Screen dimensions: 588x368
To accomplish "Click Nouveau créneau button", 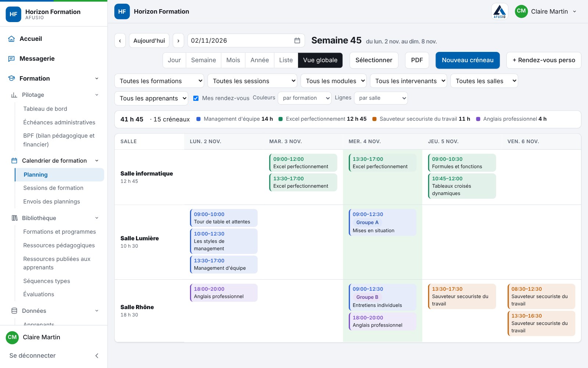I will click(x=467, y=60).
